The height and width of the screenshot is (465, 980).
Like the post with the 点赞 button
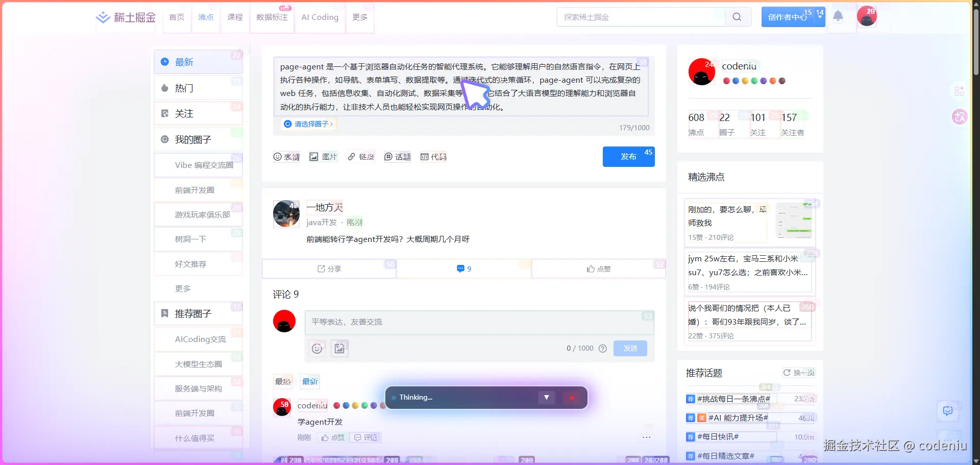(x=598, y=268)
